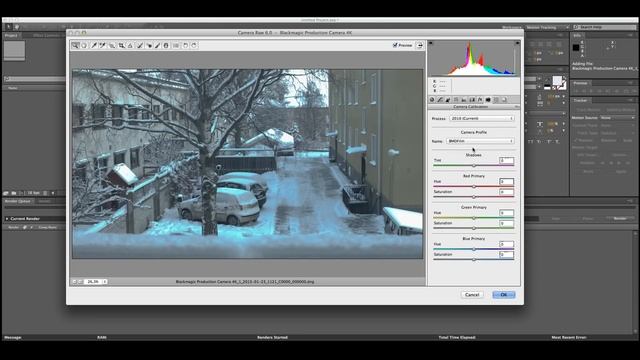Expand Current Render section in After Effects
The width and height of the screenshot is (640, 360).
pos(7,219)
